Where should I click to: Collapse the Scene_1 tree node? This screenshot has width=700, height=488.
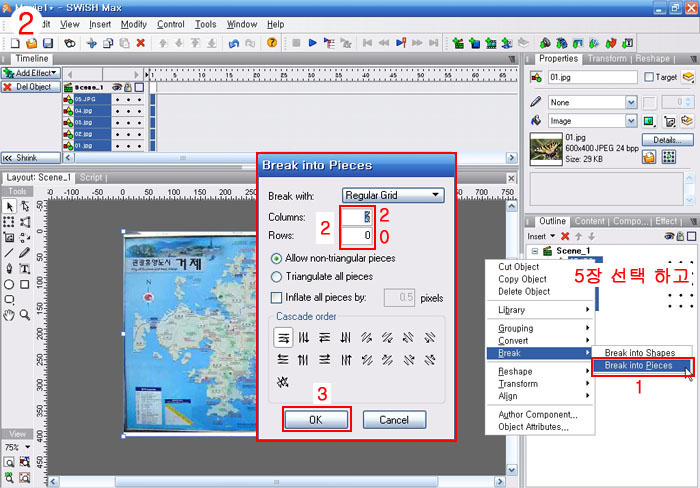(534, 251)
